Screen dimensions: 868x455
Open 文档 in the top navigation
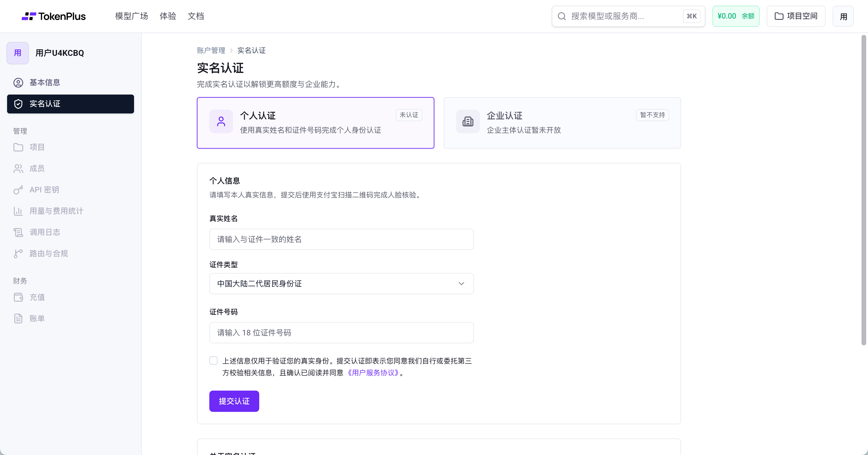click(196, 16)
